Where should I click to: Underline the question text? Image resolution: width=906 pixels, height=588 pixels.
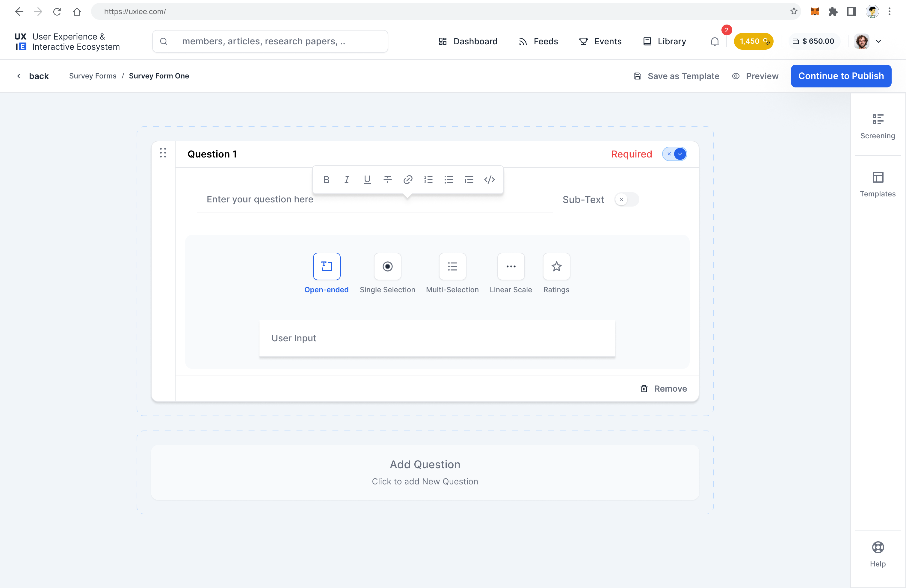367,180
